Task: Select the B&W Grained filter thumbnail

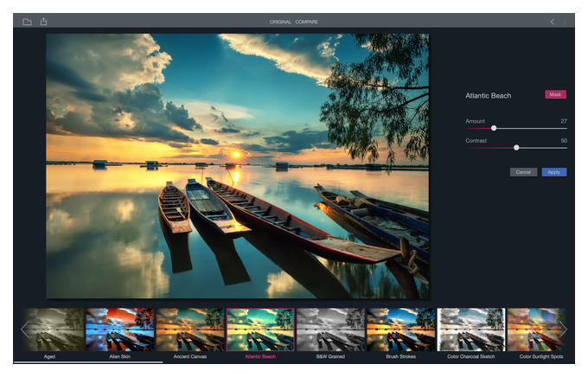Action: pos(330,329)
